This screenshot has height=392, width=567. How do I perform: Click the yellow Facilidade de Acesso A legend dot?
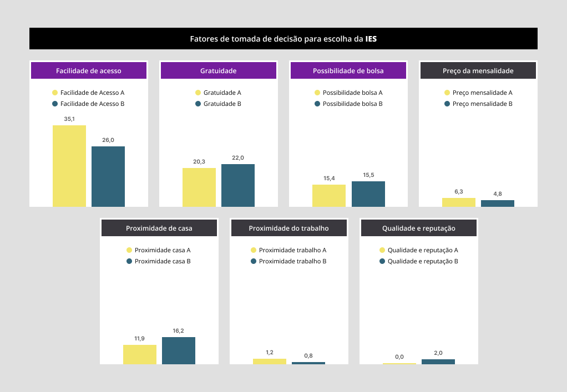pos(55,93)
